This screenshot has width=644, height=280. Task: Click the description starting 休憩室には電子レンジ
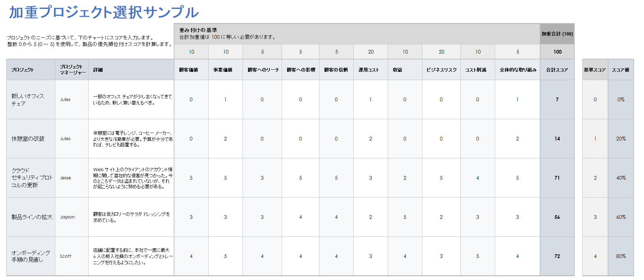[x=131, y=139]
